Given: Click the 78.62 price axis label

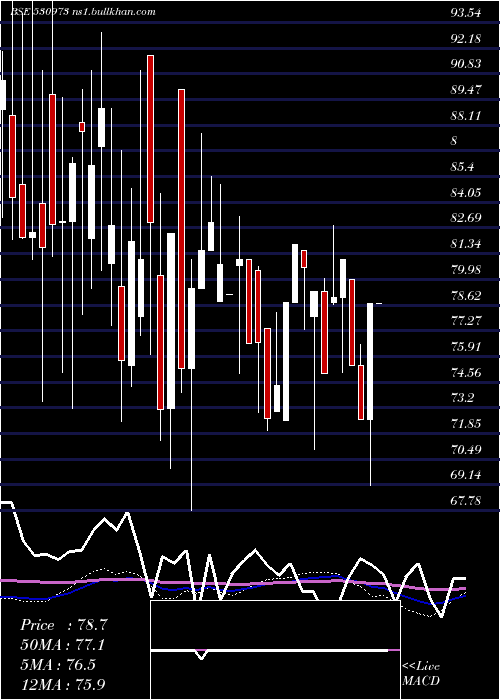Looking at the screenshot, I should (x=466, y=296).
